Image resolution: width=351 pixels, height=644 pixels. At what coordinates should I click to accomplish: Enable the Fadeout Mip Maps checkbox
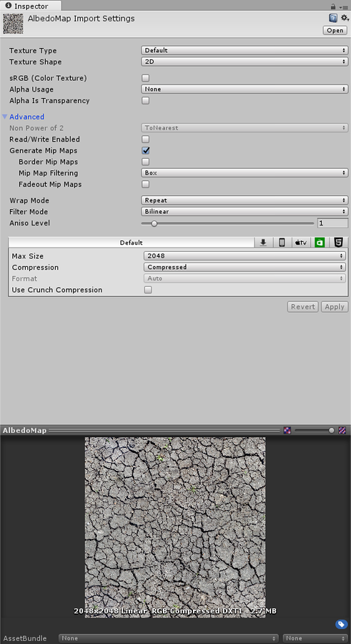tap(145, 185)
